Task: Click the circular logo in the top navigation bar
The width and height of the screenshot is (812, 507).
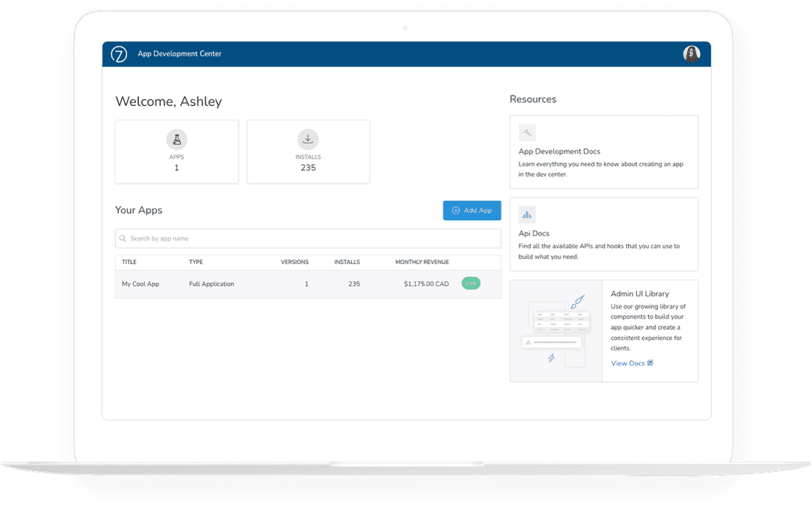Action: pos(118,53)
